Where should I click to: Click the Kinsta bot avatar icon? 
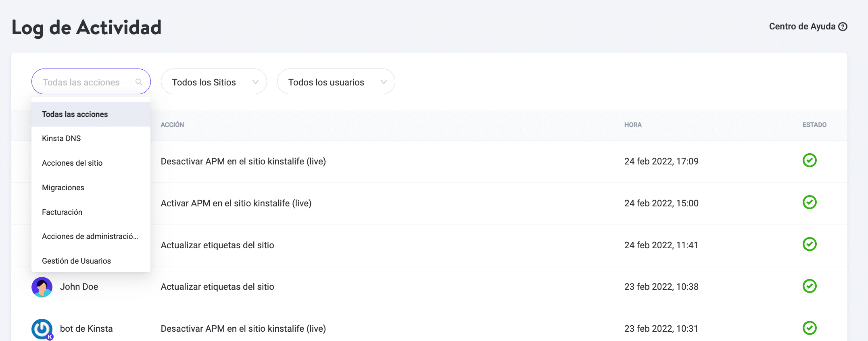[42, 329]
